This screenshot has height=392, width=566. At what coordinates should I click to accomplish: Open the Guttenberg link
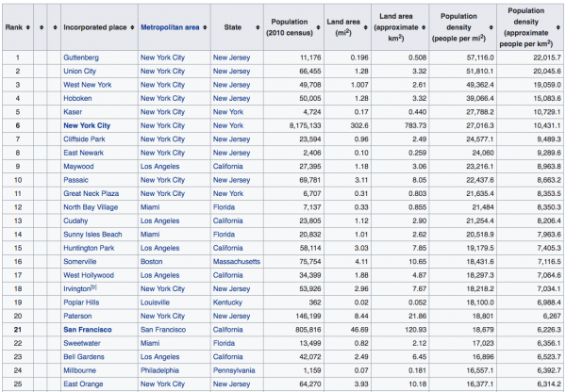coord(81,57)
